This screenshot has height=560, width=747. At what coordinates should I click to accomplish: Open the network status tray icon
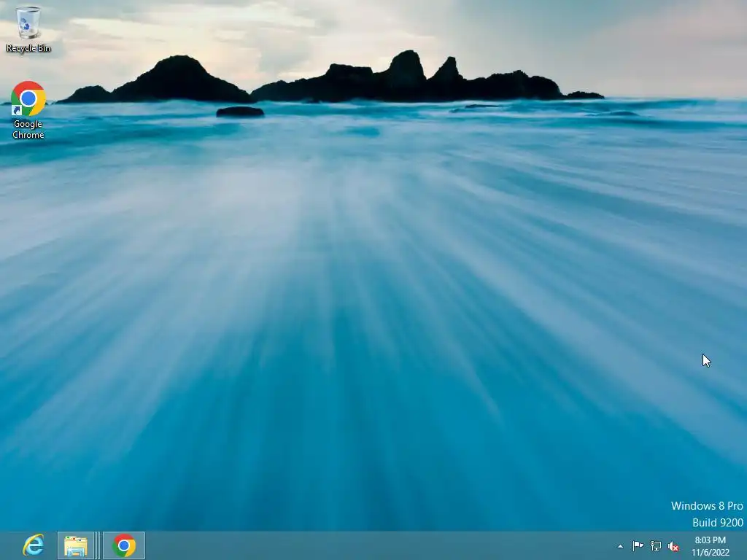point(656,545)
